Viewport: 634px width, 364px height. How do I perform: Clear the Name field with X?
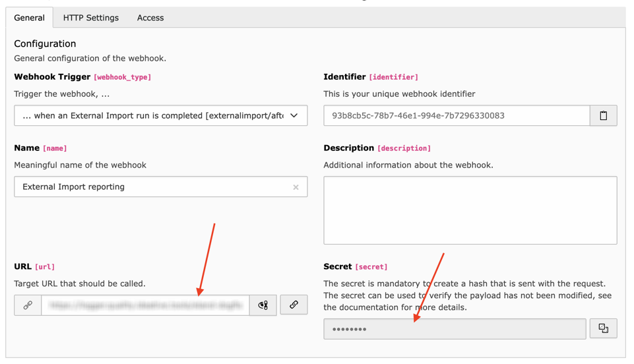click(296, 187)
